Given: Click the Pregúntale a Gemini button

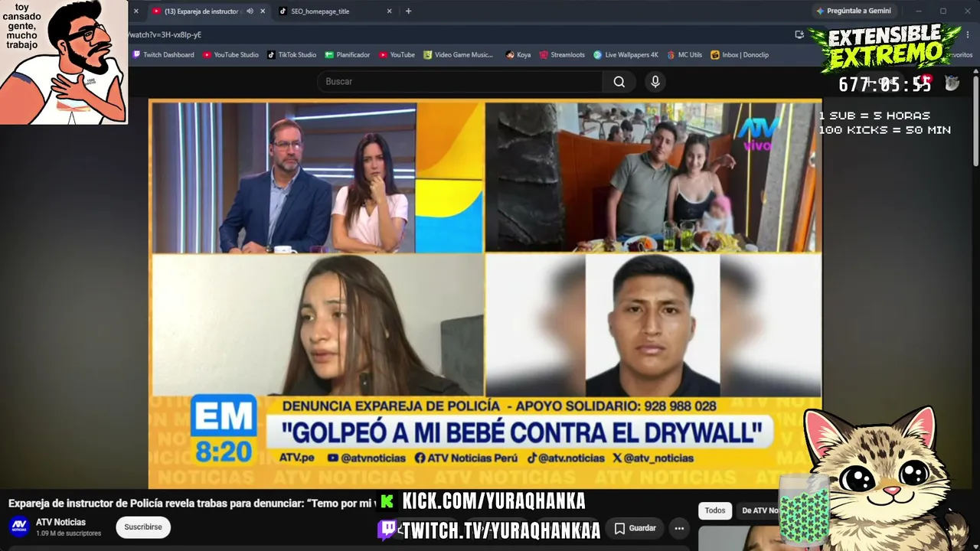Looking at the screenshot, I should [x=854, y=11].
